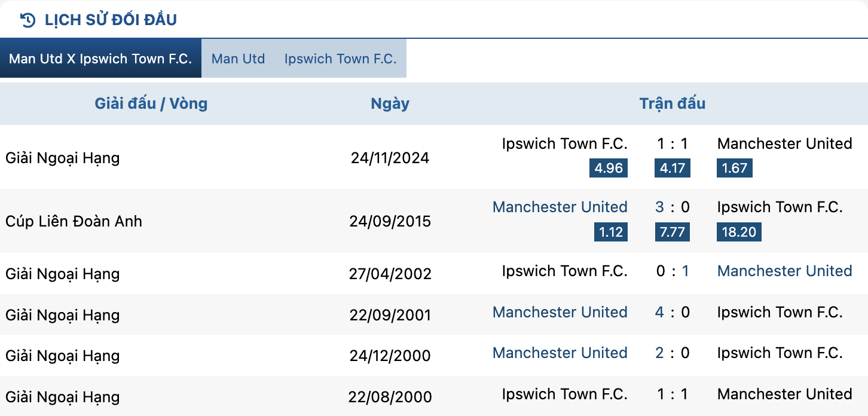The height and width of the screenshot is (416, 868).
Task: Select the 1.67 odds badge
Action: (x=735, y=168)
